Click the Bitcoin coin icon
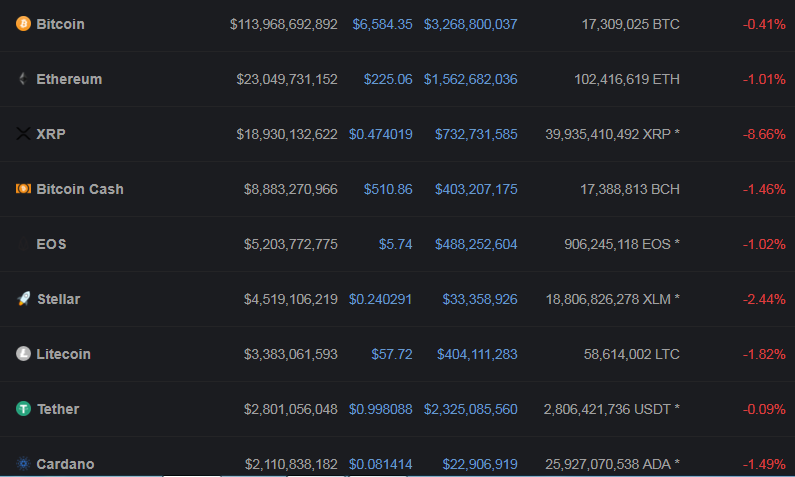This screenshot has width=795, height=477. pyautogui.click(x=23, y=24)
